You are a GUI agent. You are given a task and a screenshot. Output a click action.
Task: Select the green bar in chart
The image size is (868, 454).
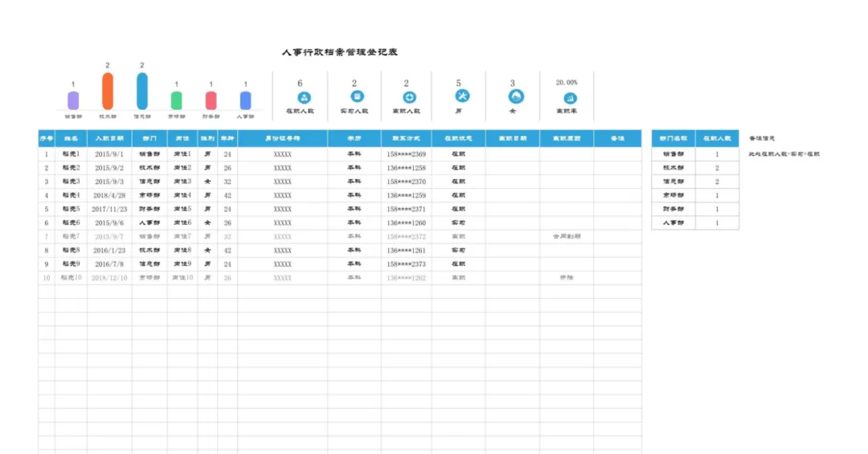click(x=177, y=100)
